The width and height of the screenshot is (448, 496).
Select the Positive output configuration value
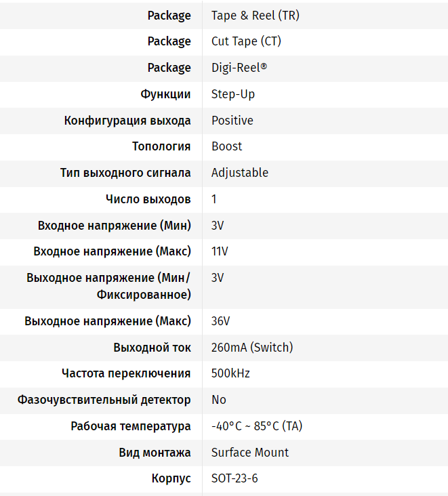[232, 121]
